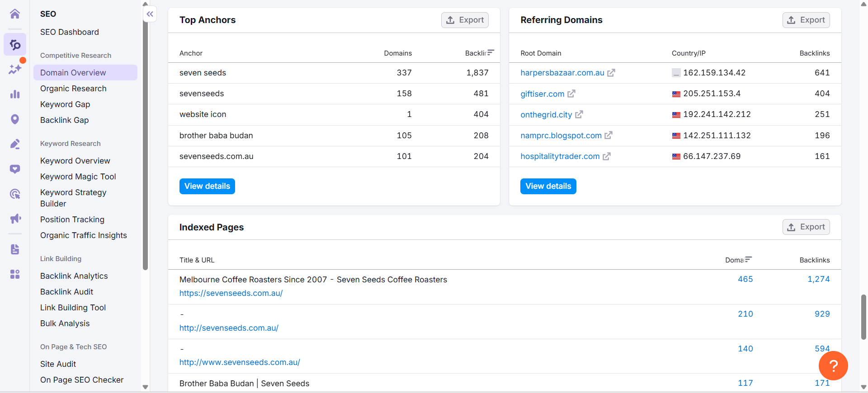
Task: Export the Top Anchors table
Action: [x=465, y=20]
